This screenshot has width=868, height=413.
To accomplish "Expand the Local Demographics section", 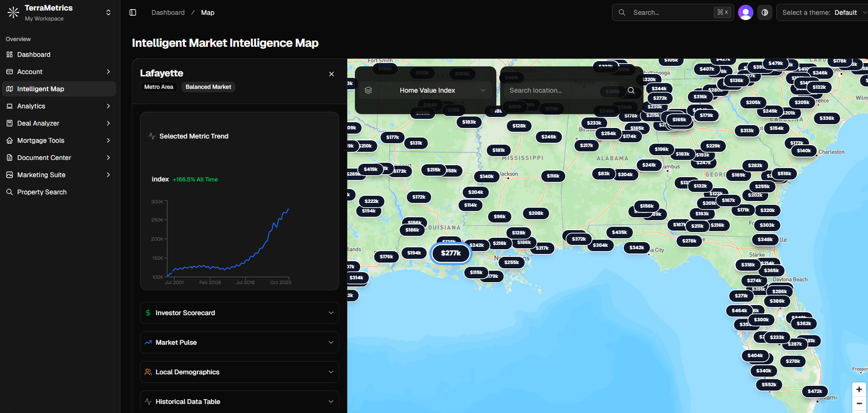I will tap(239, 372).
